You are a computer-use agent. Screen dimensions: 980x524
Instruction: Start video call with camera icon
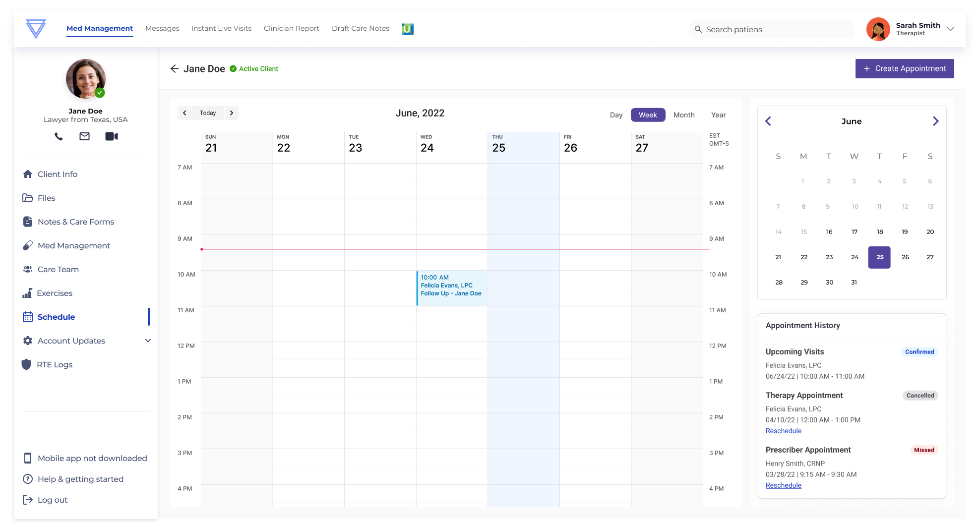(x=112, y=136)
